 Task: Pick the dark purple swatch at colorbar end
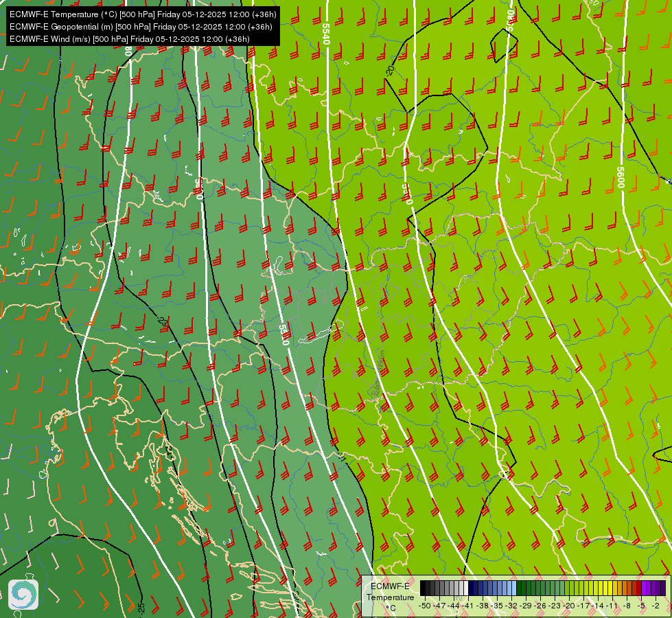tap(663, 588)
